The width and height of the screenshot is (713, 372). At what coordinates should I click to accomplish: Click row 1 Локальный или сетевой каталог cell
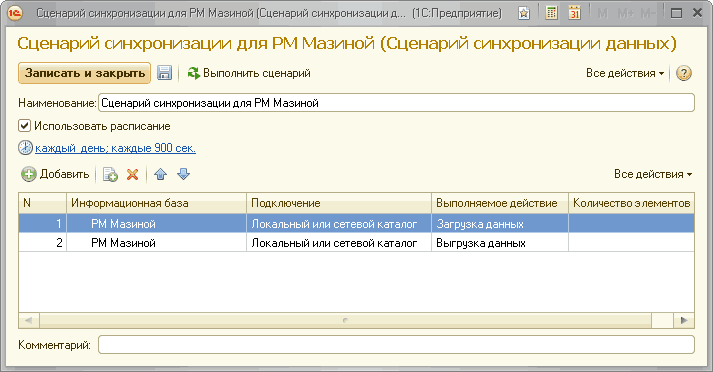[339, 224]
